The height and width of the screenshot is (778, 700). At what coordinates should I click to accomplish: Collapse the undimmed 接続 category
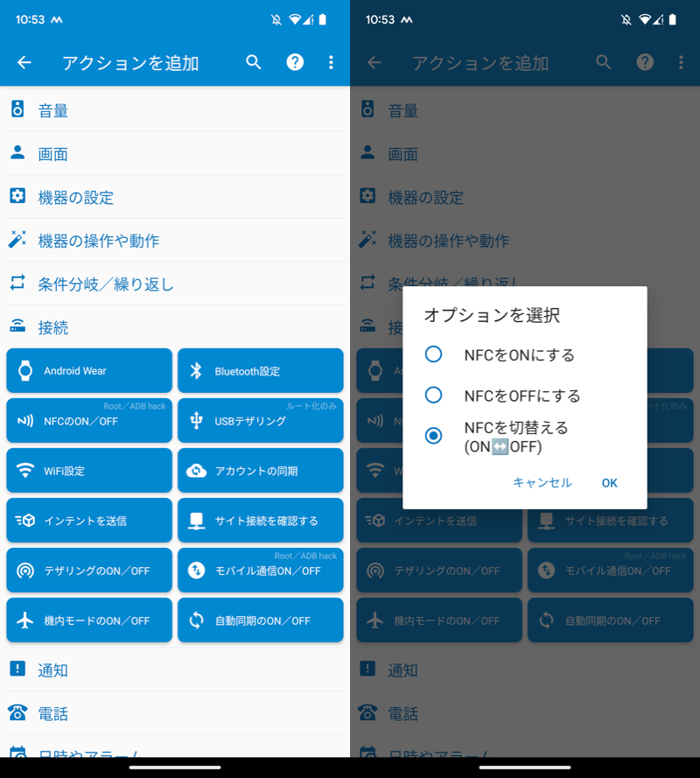click(175, 327)
